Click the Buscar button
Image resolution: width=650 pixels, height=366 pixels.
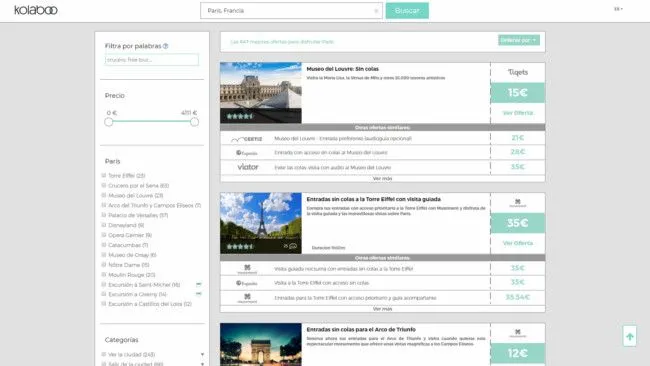pyautogui.click(x=407, y=11)
